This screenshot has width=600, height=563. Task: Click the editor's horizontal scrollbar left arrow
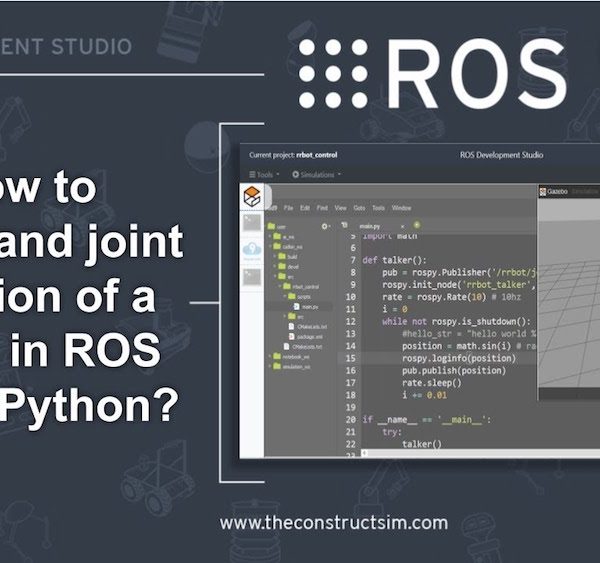click(x=364, y=453)
